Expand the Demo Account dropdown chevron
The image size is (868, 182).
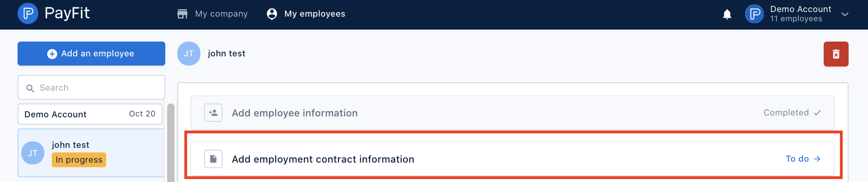pyautogui.click(x=845, y=14)
